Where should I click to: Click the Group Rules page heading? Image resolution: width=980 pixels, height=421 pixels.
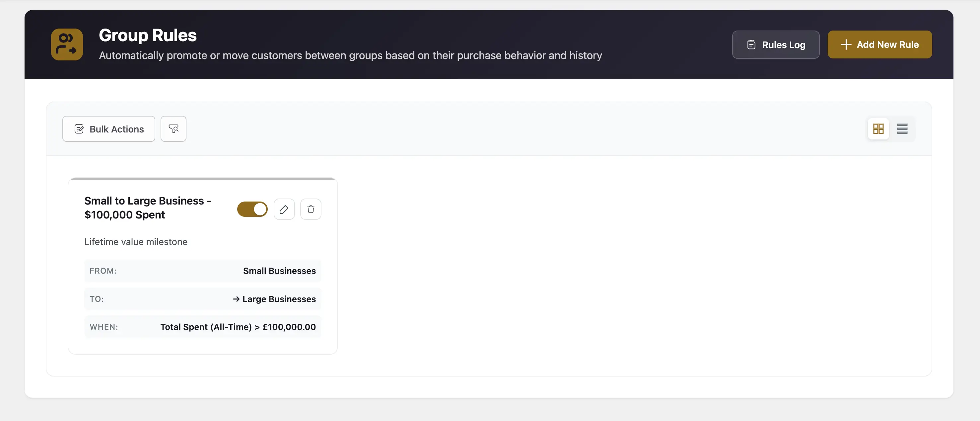point(148,36)
